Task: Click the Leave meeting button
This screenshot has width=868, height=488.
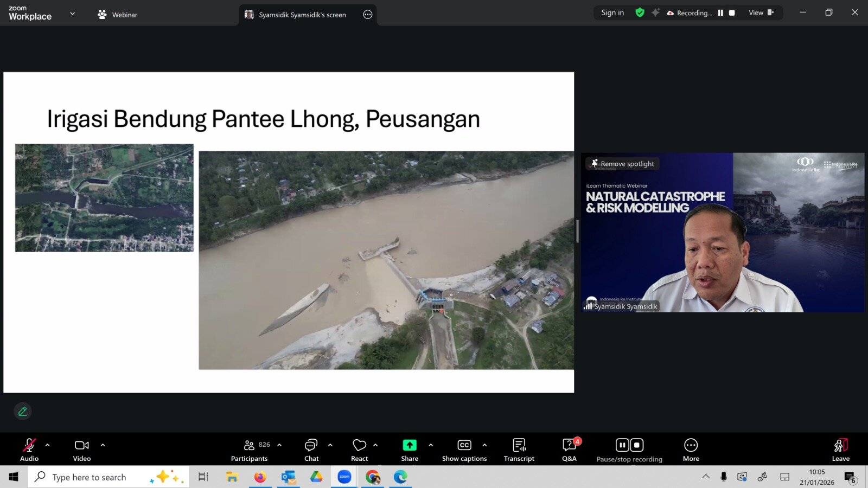Action: click(840, 450)
